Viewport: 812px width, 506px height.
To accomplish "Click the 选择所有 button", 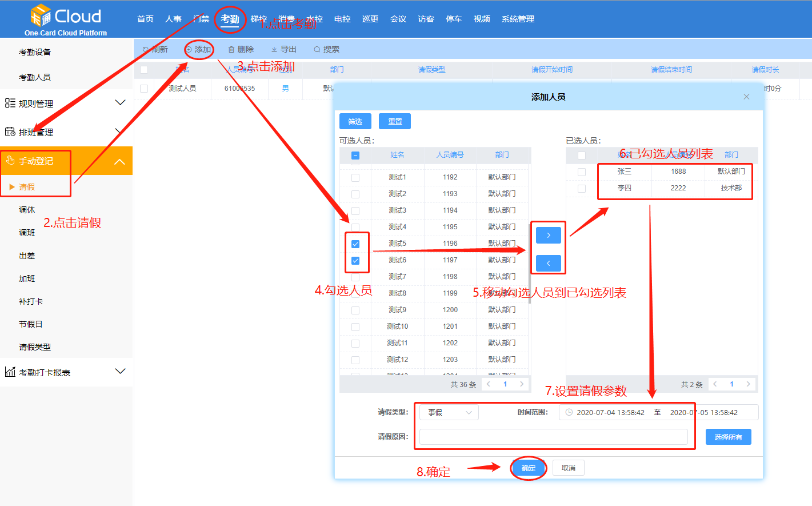I will click(x=728, y=436).
